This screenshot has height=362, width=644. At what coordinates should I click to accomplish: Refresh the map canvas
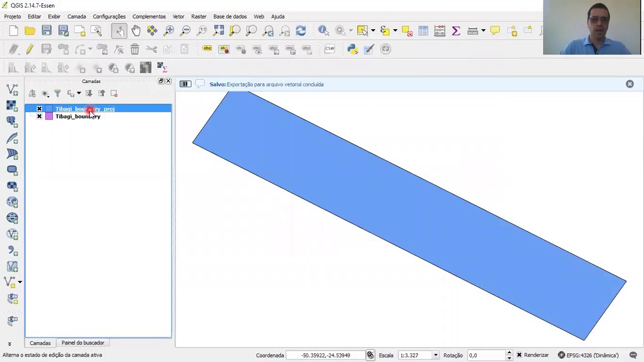coord(301,31)
